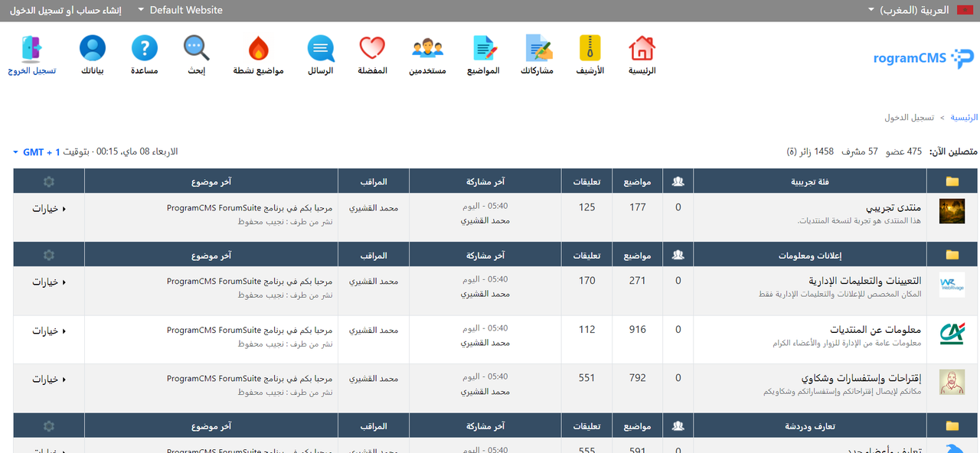Click the 57 مشرف online count
Screen dimensions: 980x453
[x=860, y=152]
